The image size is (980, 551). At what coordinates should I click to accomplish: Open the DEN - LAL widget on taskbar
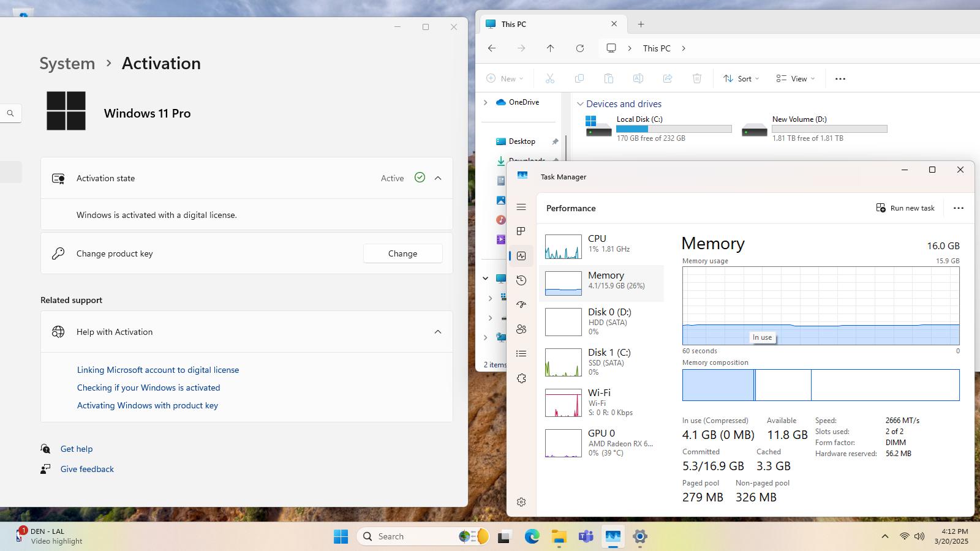[x=49, y=536]
